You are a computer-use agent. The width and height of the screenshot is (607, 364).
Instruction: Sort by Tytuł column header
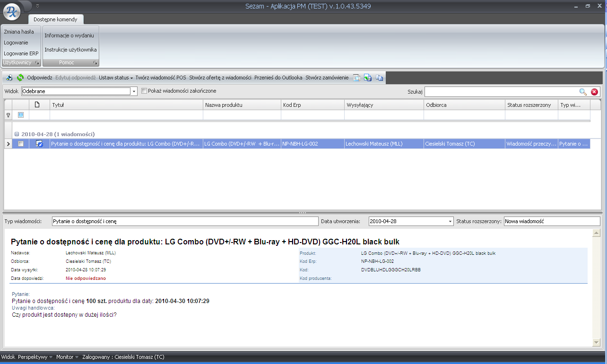[x=127, y=105]
